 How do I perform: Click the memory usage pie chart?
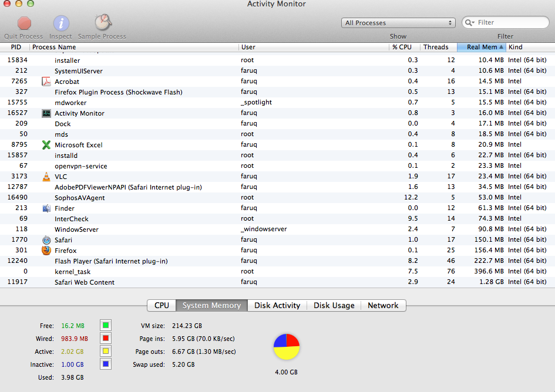point(287,347)
